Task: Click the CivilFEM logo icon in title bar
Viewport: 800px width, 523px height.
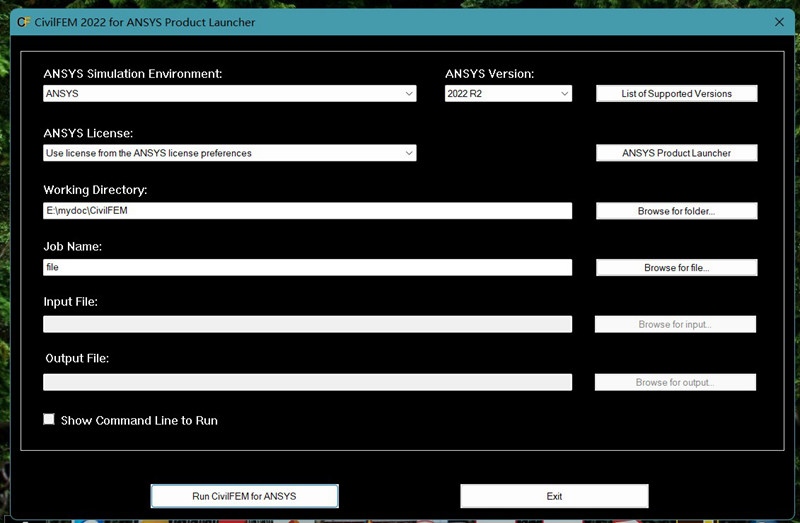Action: 23,22
